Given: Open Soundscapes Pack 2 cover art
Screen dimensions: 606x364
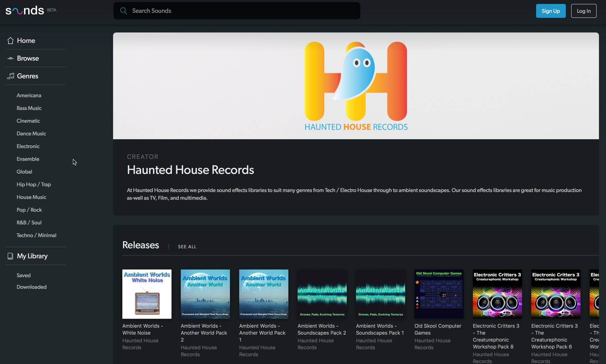Looking at the screenshot, I should [322, 294].
